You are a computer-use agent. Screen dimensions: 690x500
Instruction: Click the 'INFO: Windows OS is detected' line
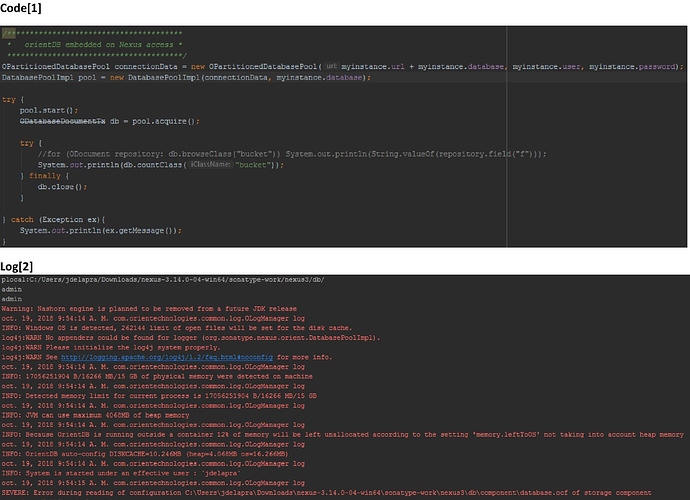coord(176,328)
